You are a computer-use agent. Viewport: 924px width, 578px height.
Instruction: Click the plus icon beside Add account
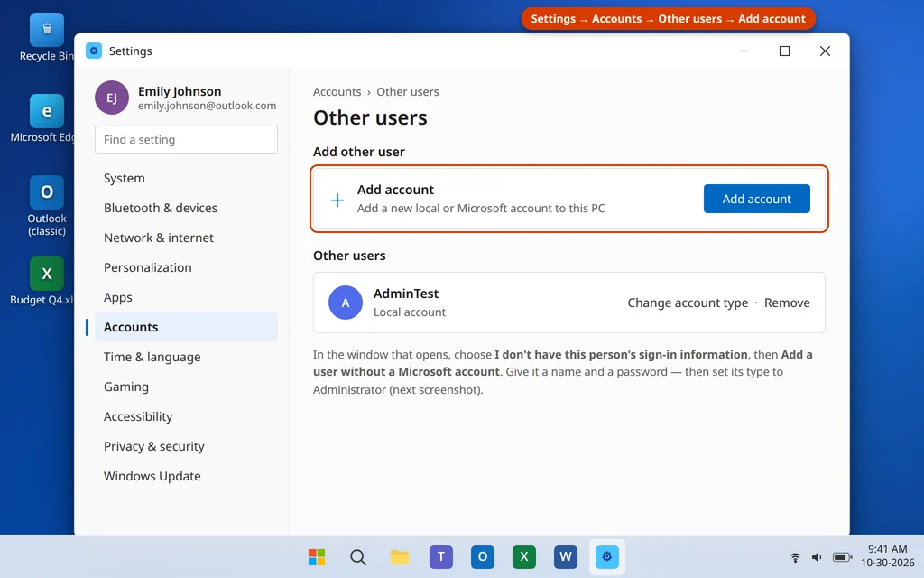(x=337, y=200)
